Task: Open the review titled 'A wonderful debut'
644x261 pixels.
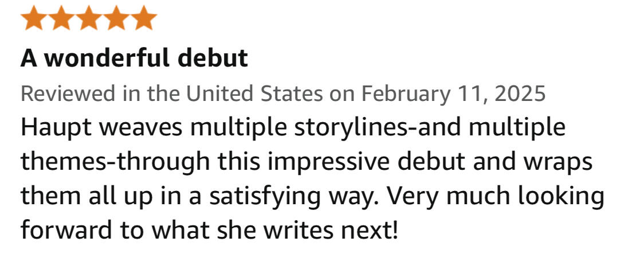Action: tap(134, 59)
